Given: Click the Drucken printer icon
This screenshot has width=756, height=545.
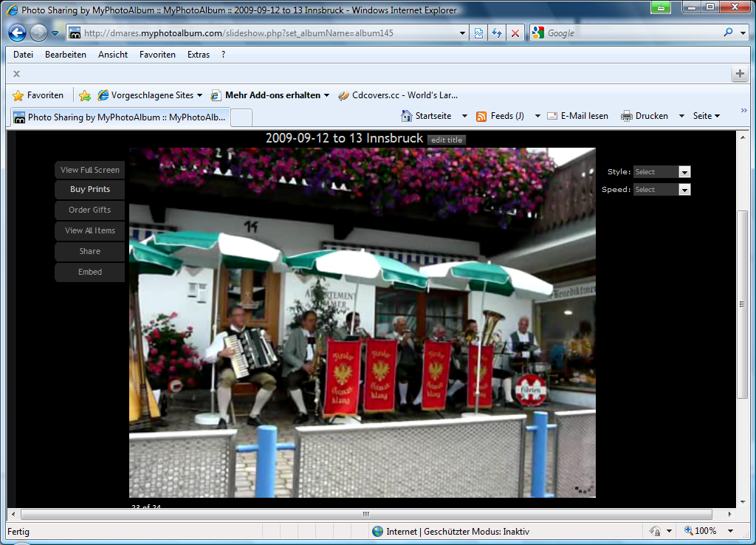Looking at the screenshot, I should tap(627, 116).
